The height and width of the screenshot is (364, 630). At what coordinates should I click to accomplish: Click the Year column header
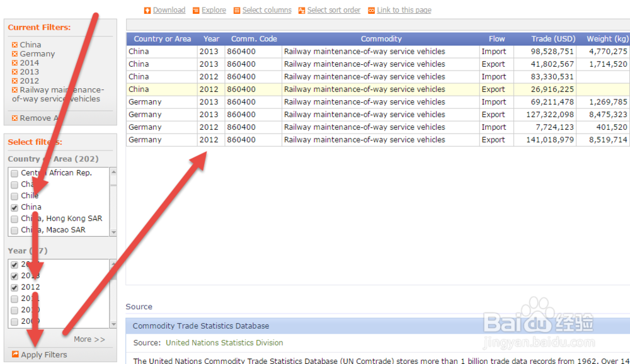tap(211, 39)
